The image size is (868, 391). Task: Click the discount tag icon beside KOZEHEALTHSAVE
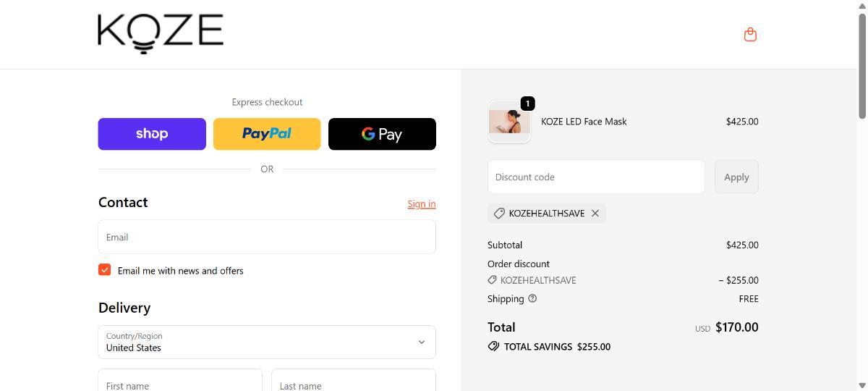pos(499,213)
